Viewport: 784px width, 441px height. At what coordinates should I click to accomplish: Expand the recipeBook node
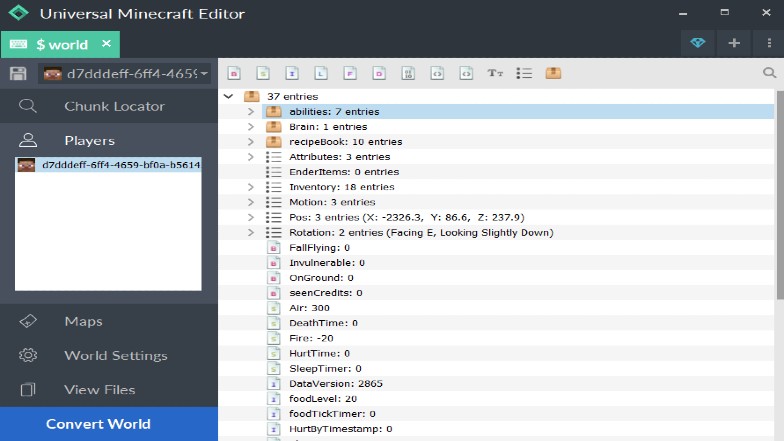pos(250,142)
